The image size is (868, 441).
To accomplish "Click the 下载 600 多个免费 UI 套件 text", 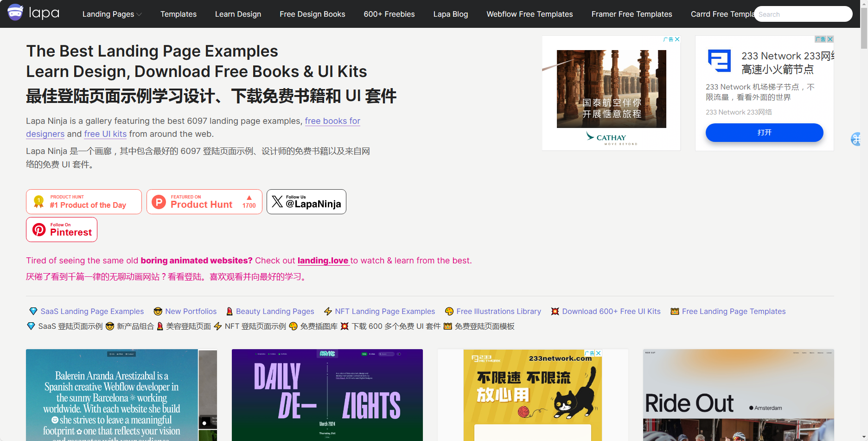I will [396, 326].
